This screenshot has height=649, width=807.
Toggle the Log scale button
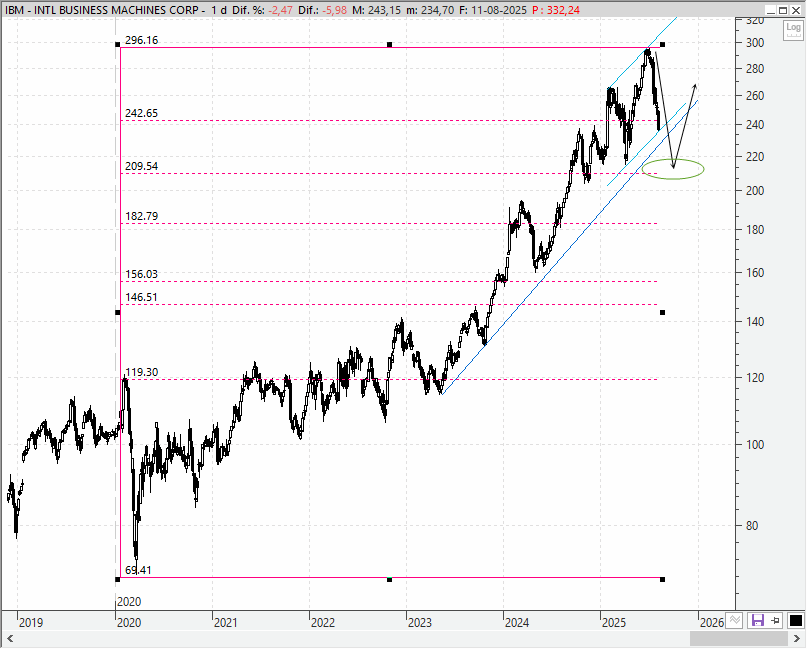pyautogui.click(x=793, y=29)
